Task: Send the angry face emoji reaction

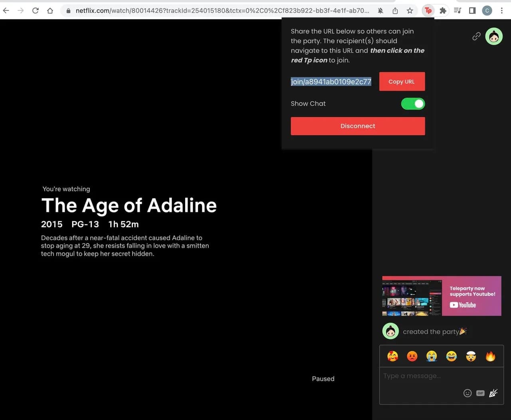Action: click(412, 356)
